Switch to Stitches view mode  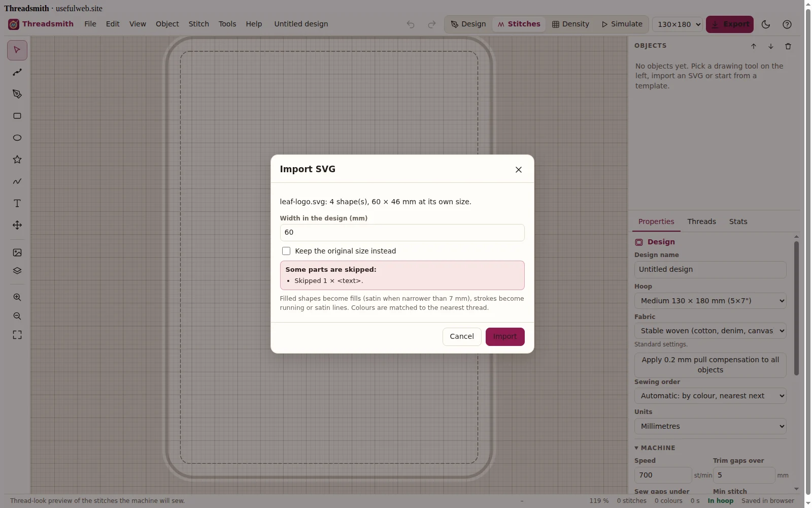point(519,24)
